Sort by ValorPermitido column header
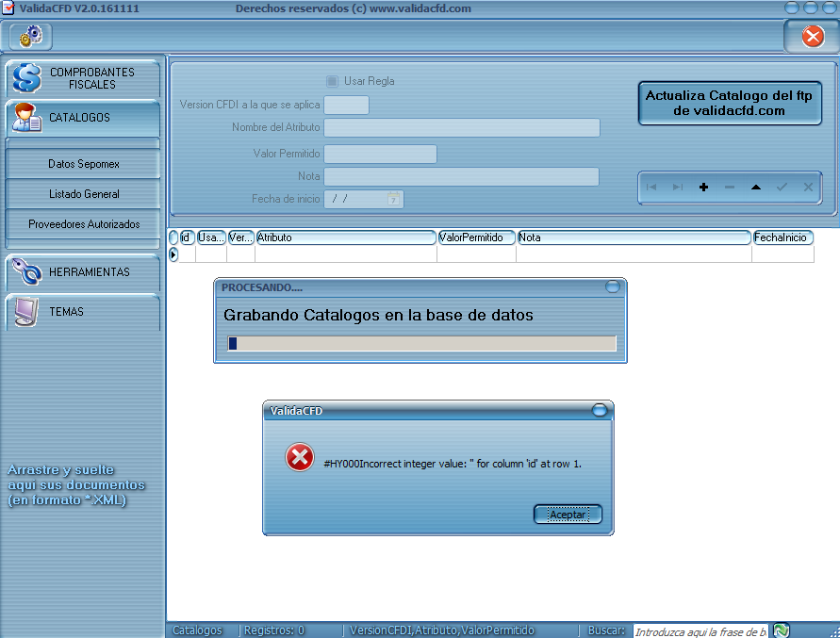This screenshot has width=840, height=638. (476, 237)
